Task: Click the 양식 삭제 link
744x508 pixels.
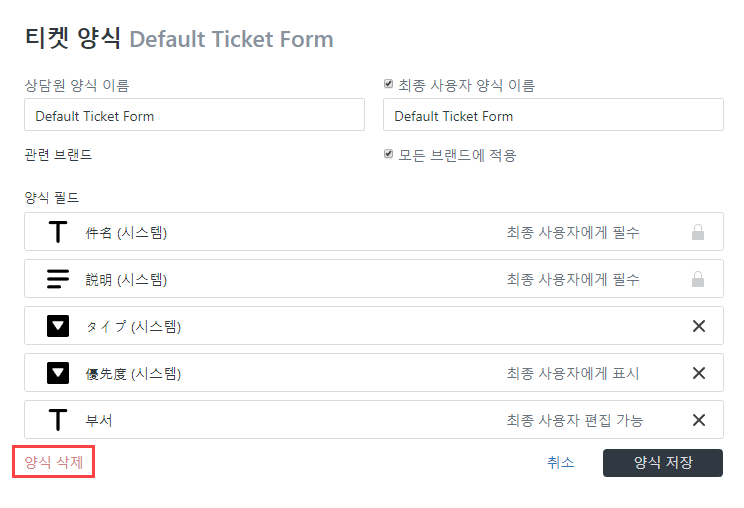Action: (54, 462)
